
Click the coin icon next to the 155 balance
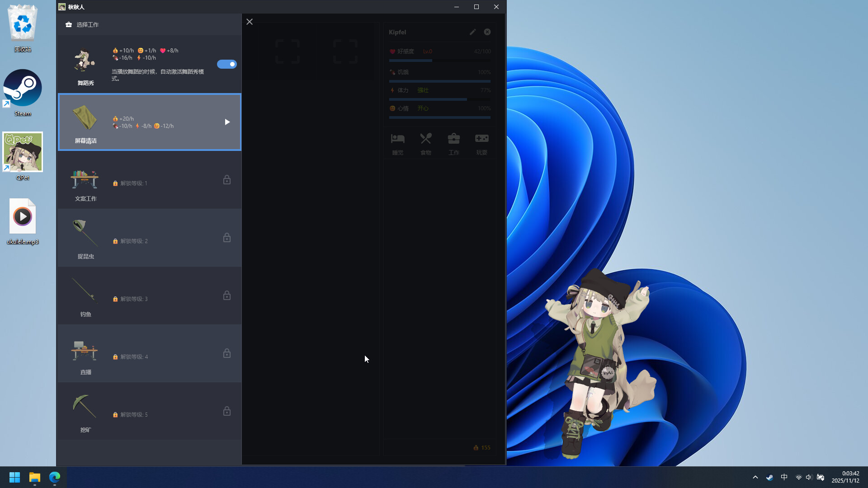(476, 447)
